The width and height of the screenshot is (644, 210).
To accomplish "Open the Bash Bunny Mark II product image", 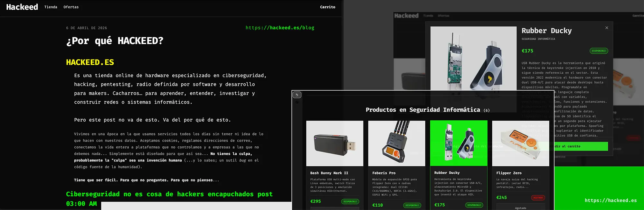I will click(x=335, y=143).
